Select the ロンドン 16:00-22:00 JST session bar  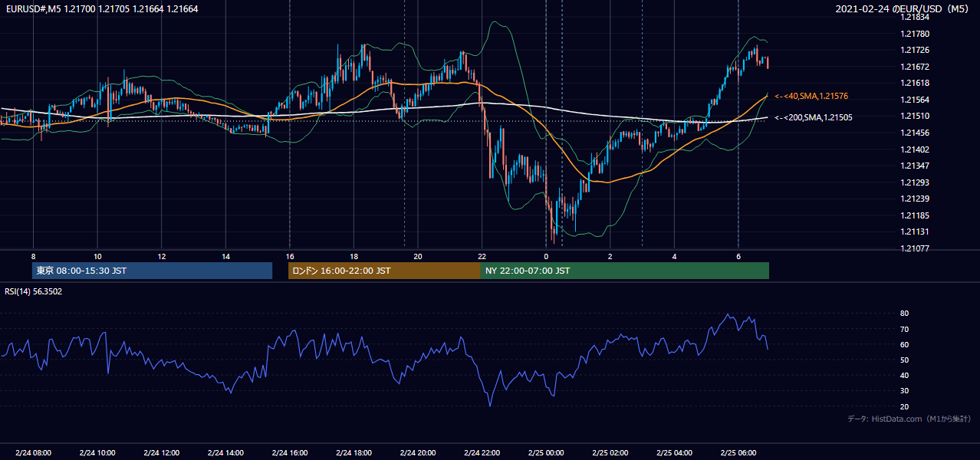384,271
